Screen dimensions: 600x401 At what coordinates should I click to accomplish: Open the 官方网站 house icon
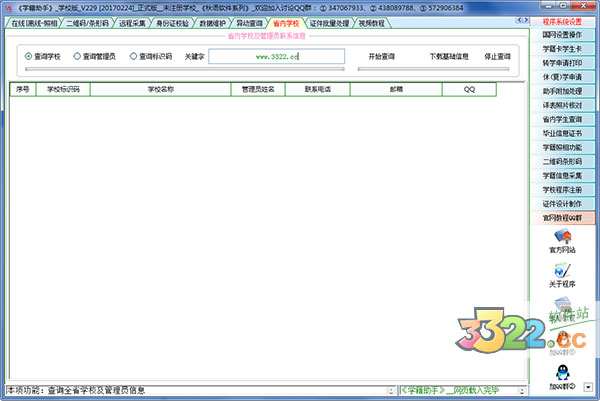(x=562, y=236)
